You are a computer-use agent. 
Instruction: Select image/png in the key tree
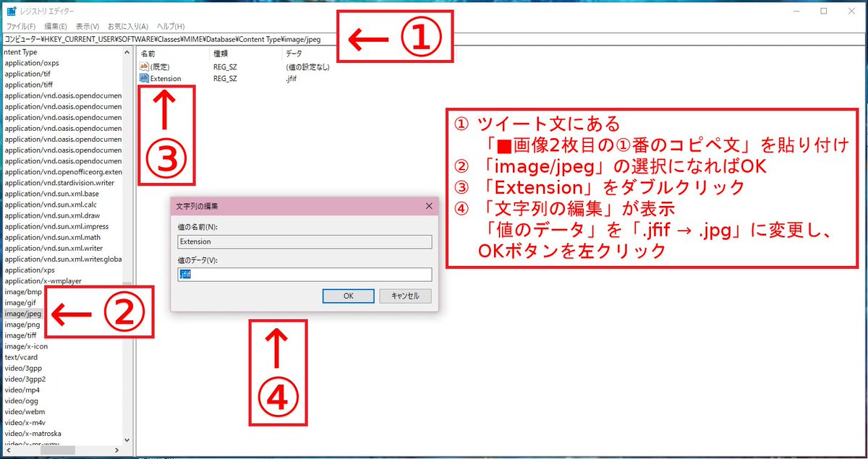[x=20, y=324]
